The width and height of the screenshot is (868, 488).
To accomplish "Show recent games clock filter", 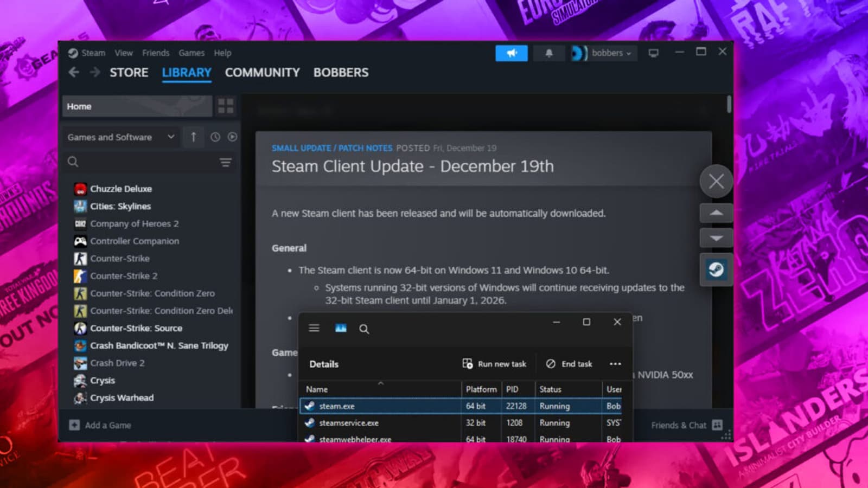I will [x=215, y=137].
